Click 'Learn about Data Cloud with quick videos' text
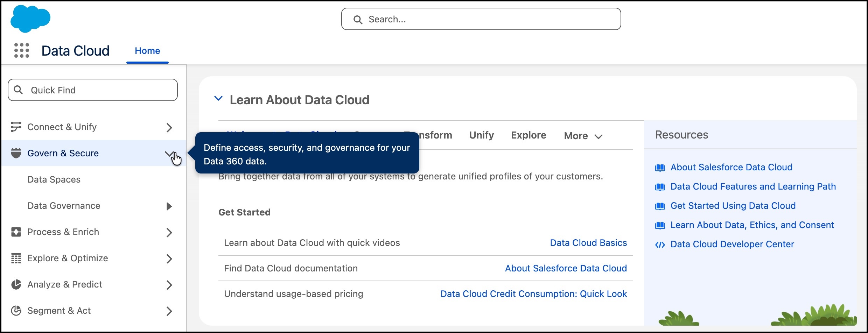Image resolution: width=868 pixels, height=333 pixels. coord(312,243)
